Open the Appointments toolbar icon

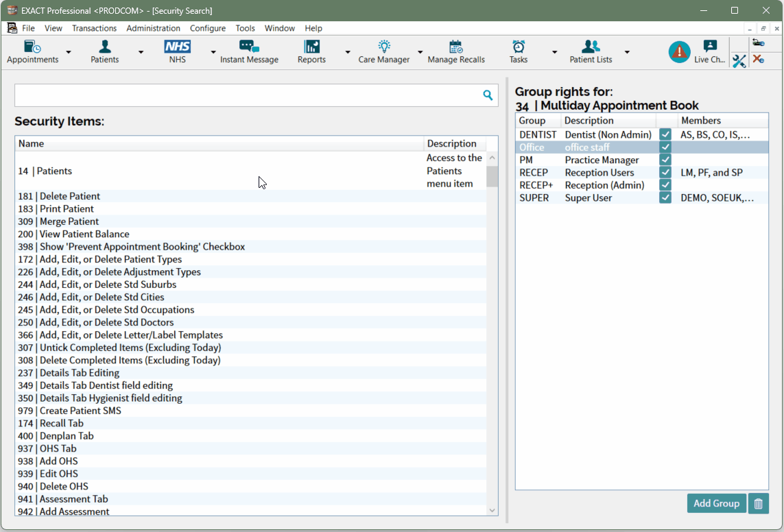point(32,47)
